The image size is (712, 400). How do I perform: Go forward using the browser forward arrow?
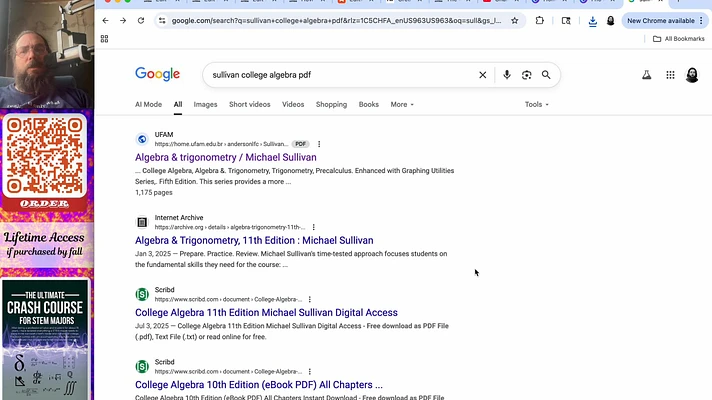[x=123, y=20]
